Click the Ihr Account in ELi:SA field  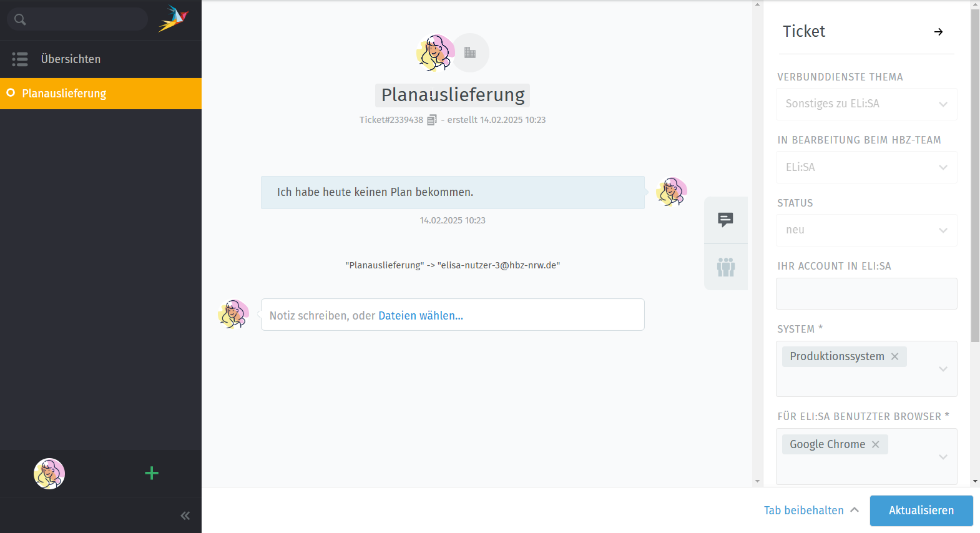[866, 293]
